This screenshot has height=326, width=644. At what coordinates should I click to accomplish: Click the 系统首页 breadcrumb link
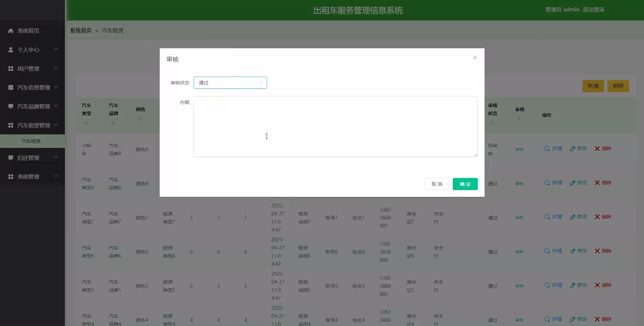click(81, 30)
